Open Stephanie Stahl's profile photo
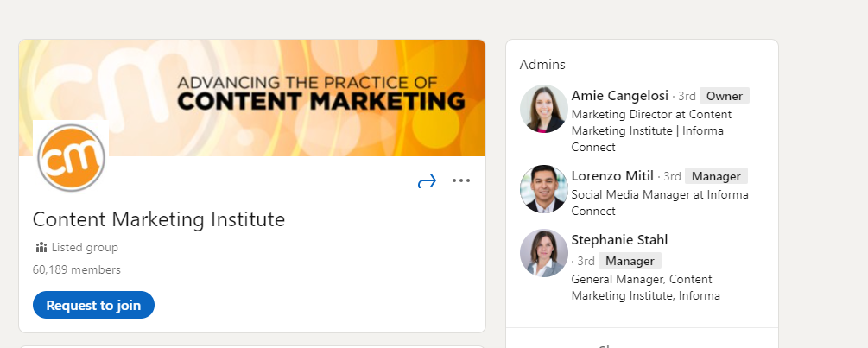 (x=543, y=253)
